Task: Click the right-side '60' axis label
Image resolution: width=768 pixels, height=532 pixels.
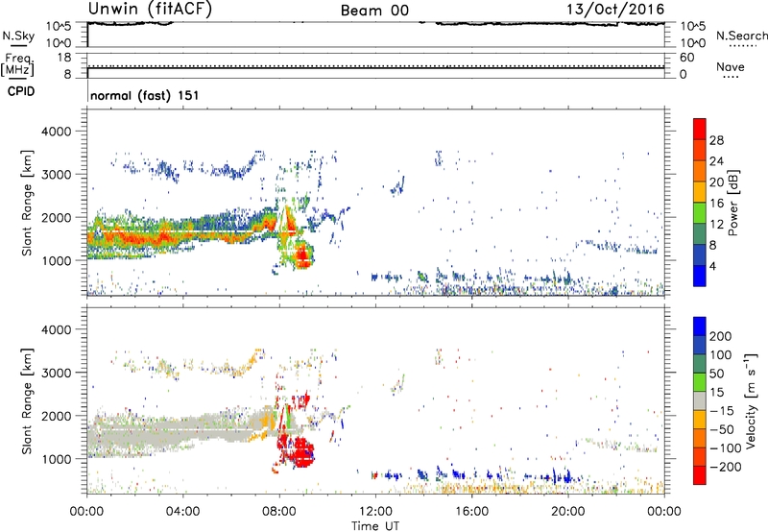Action: (687, 58)
